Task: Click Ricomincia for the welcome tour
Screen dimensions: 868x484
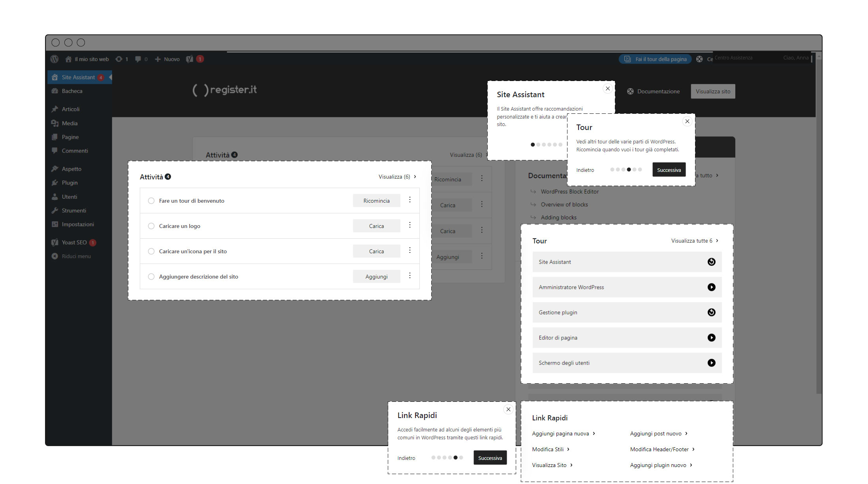Action: point(376,201)
